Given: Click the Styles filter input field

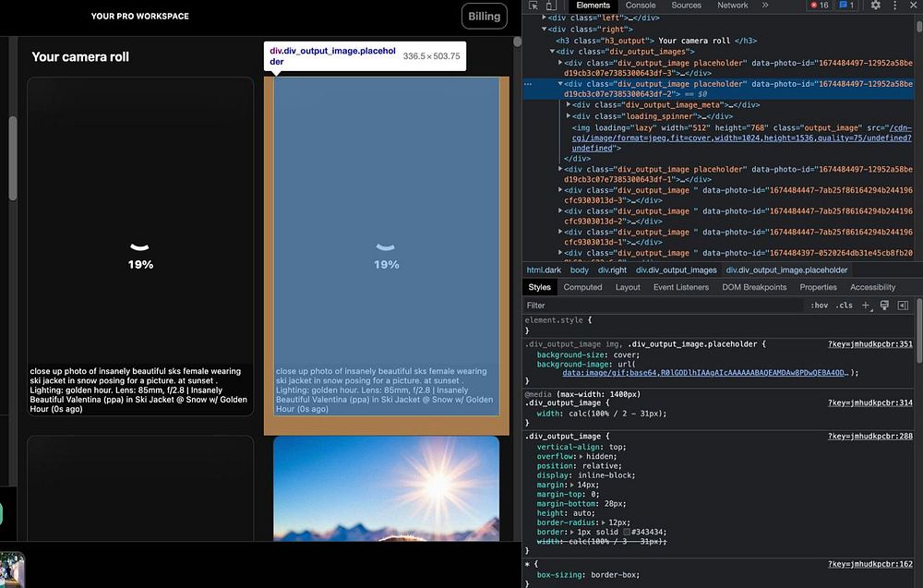Looking at the screenshot, I should click(664, 306).
